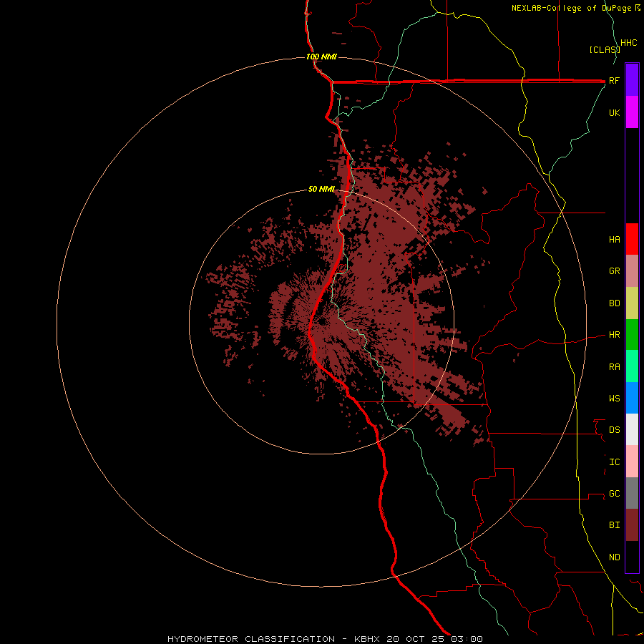Click the "HA" legend label

(x=614, y=240)
